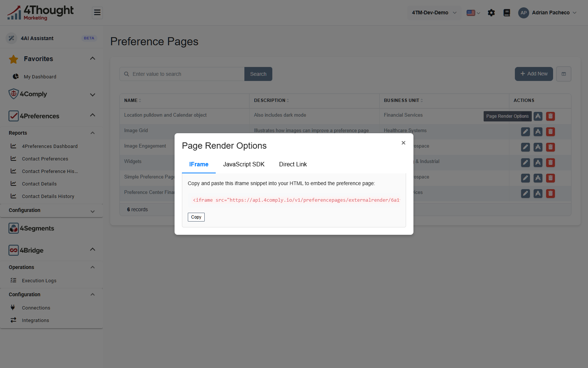
Task: Sort by BUSINESS UNIT column
Action: [x=404, y=100]
